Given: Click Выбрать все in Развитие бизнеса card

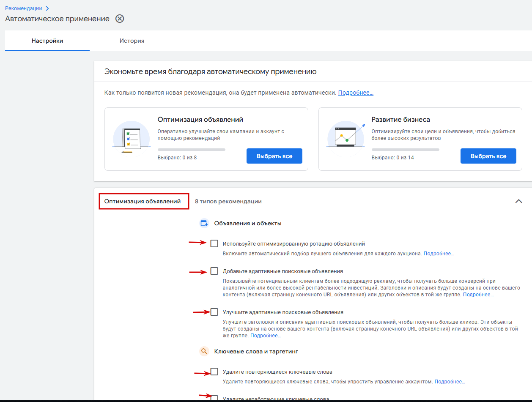Looking at the screenshot, I should coord(488,156).
